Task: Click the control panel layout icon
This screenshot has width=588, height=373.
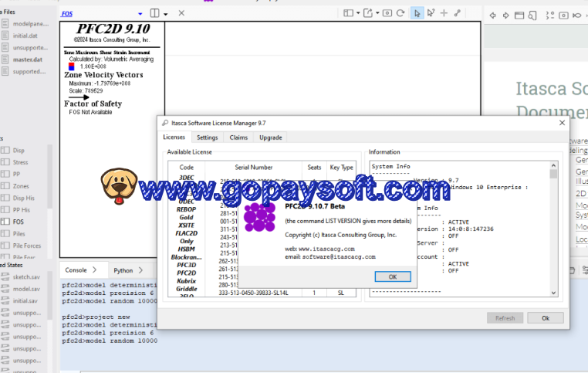Action: click(x=348, y=13)
